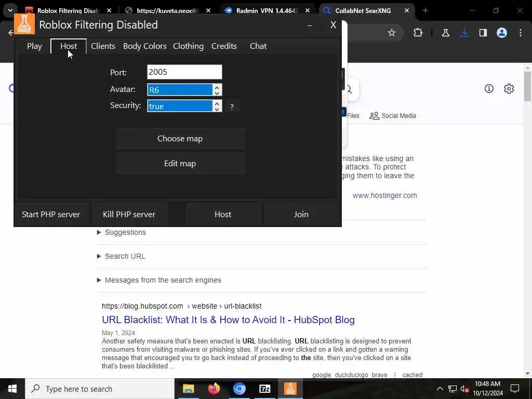Open the www.hostinger.com link

(x=385, y=195)
